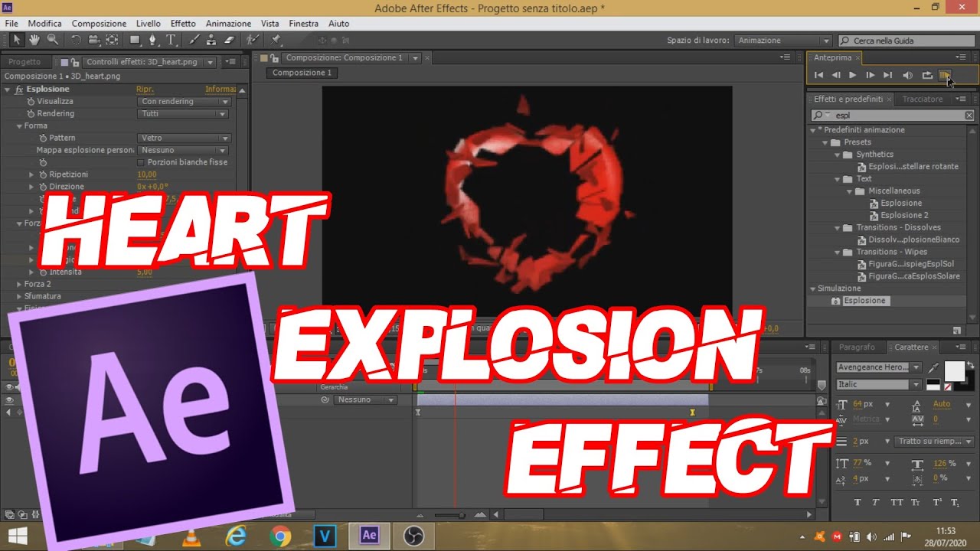Select the Roto Brush tool

(252, 40)
